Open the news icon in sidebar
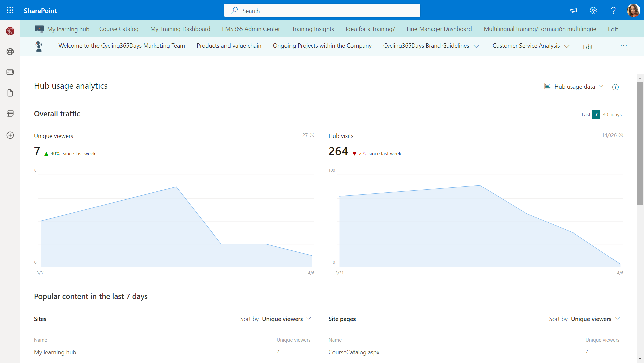644x363 pixels. [x=10, y=72]
